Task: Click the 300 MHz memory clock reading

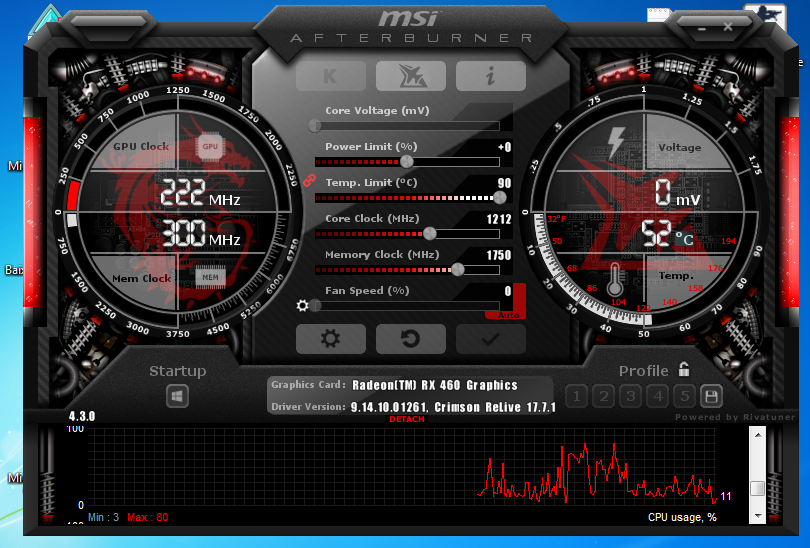Action: (x=201, y=233)
